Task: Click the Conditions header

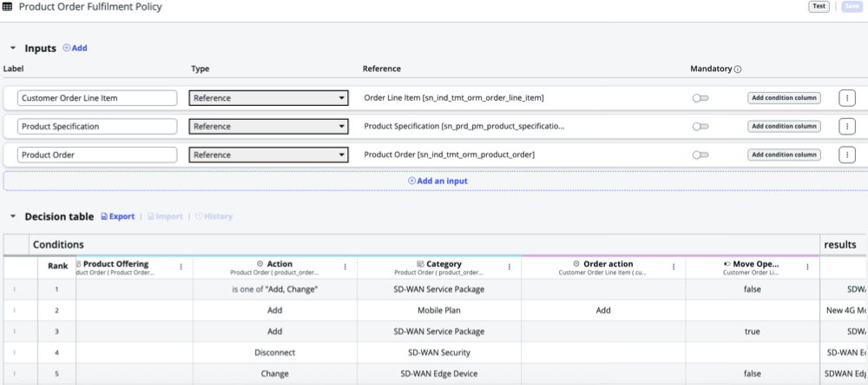Action: (424, 244)
